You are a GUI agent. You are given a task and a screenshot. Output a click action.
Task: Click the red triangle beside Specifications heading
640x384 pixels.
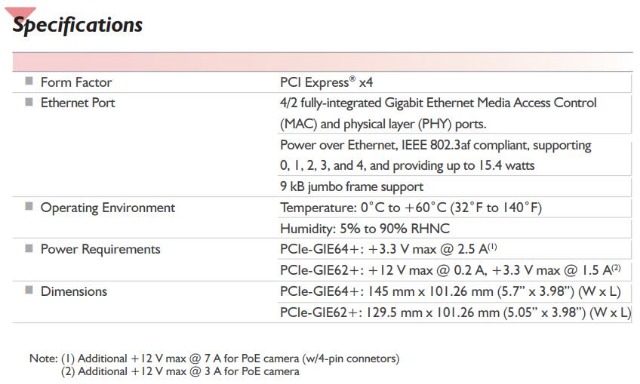20,13
